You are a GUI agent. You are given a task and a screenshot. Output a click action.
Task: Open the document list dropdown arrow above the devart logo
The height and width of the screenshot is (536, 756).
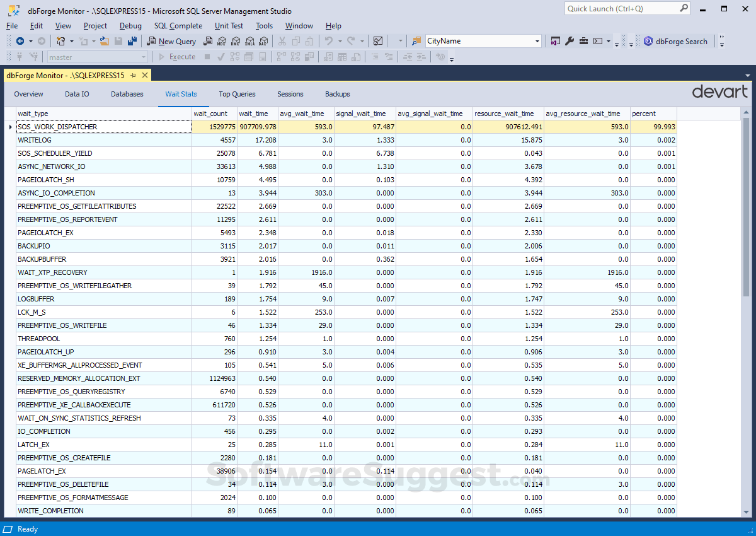coord(748,75)
